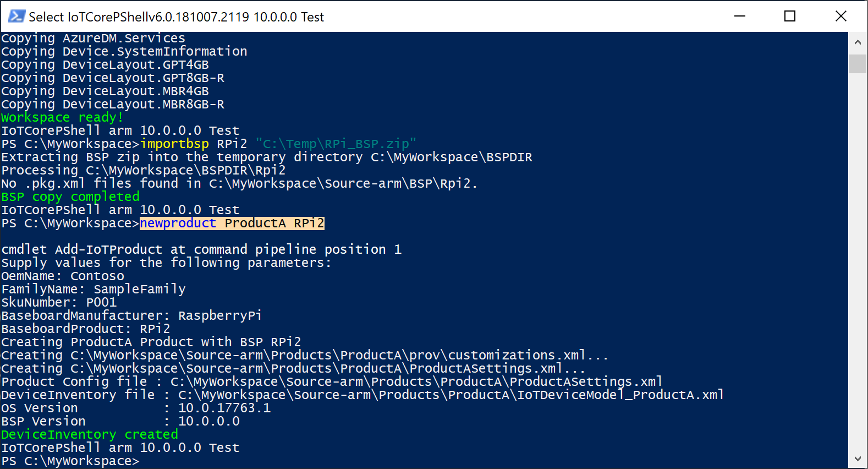Click the 'Copying Device.SystemInformation' line

(x=124, y=51)
